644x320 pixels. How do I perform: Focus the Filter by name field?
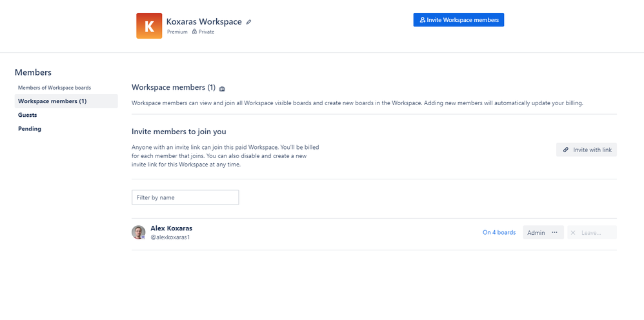click(x=185, y=197)
